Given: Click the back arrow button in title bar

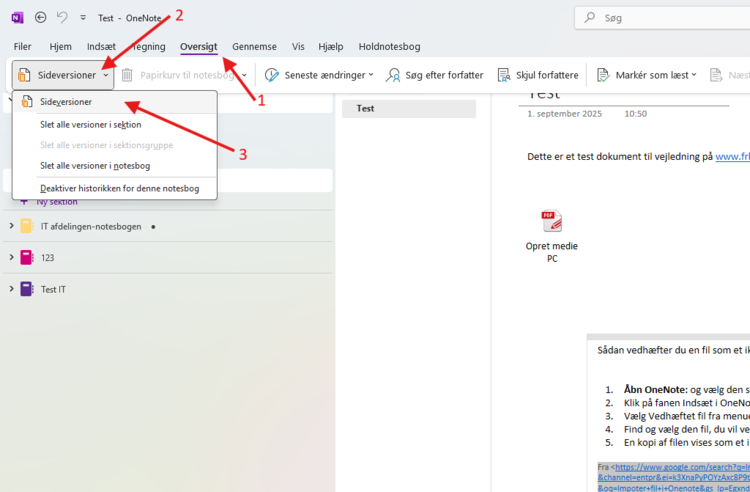Looking at the screenshot, I should click(41, 17).
